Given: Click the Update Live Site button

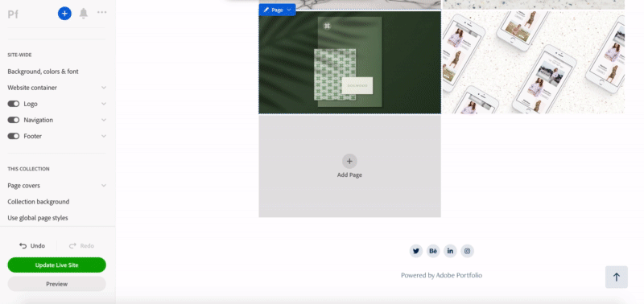Looking at the screenshot, I should point(56,265).
